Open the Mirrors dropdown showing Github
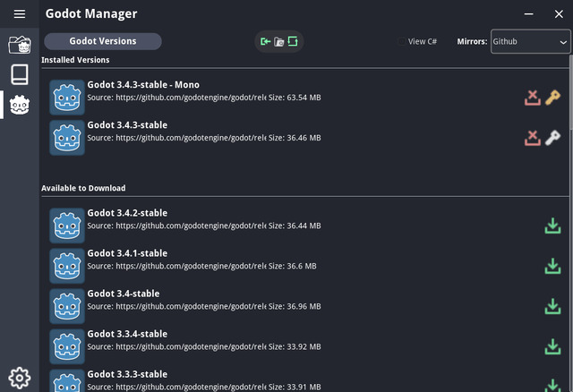Screen dimensions: 573x392 tap(530, 41)
